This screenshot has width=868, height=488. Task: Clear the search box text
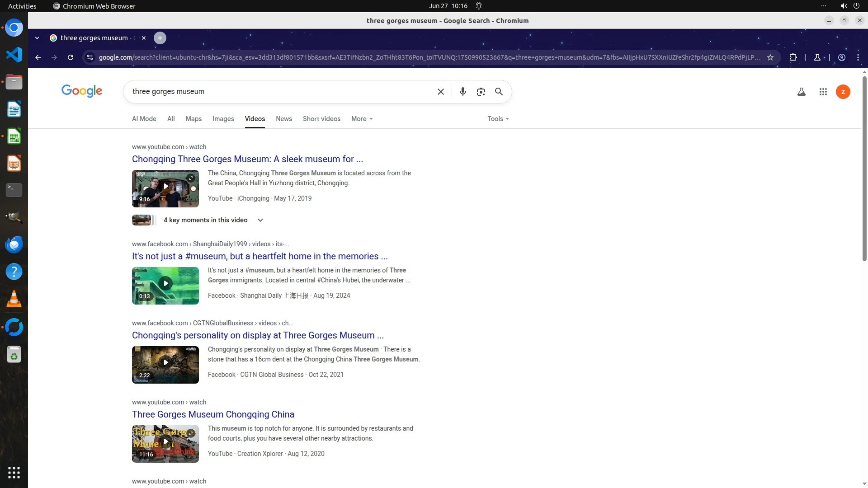pos(440,92)
